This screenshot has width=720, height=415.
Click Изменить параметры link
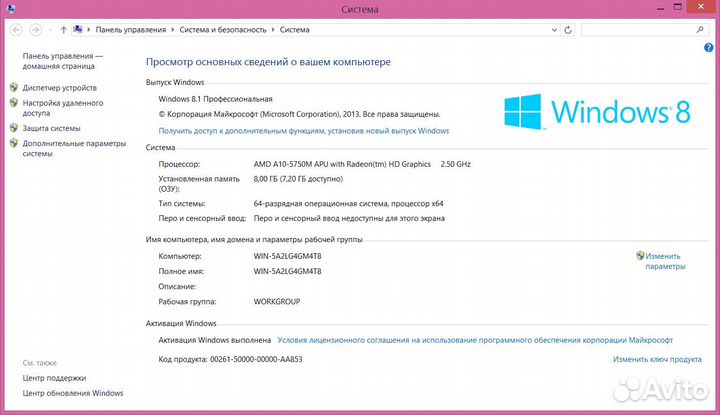(665, 261)
